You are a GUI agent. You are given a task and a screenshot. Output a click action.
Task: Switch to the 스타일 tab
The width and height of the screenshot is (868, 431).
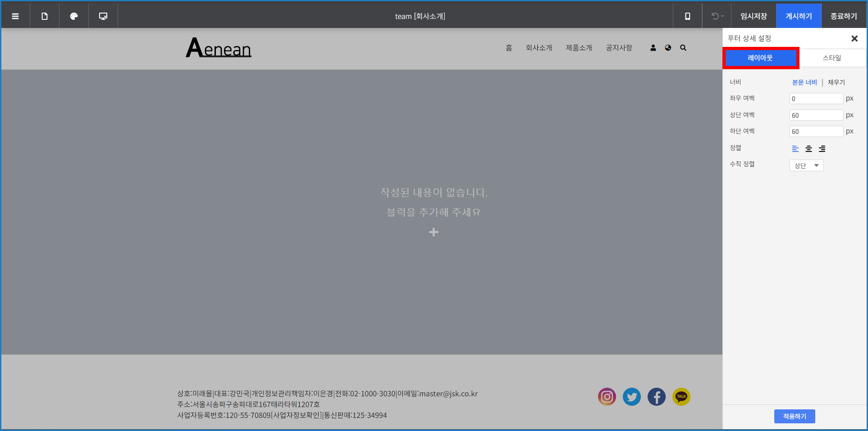click(831, 58)
